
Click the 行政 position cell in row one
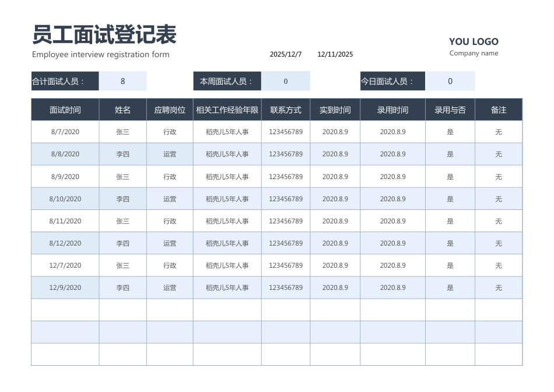click(169, 132)
